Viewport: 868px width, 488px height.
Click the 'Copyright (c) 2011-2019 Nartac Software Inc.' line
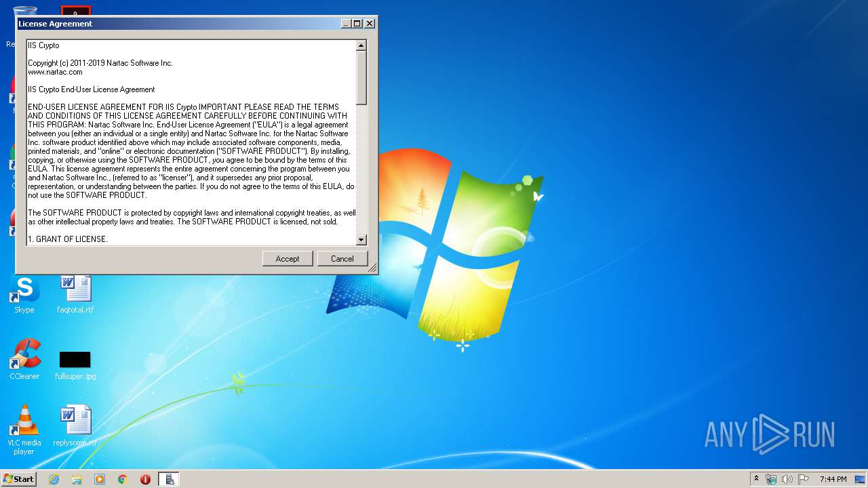(100, 63)
